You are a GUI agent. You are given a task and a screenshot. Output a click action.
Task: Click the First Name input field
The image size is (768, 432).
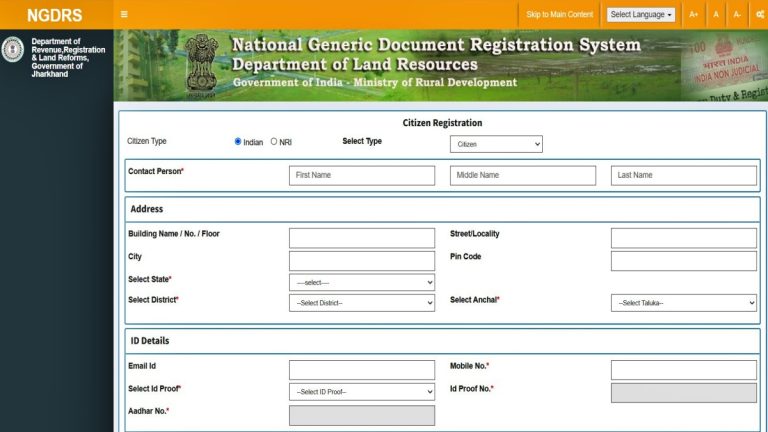point(362,175)
